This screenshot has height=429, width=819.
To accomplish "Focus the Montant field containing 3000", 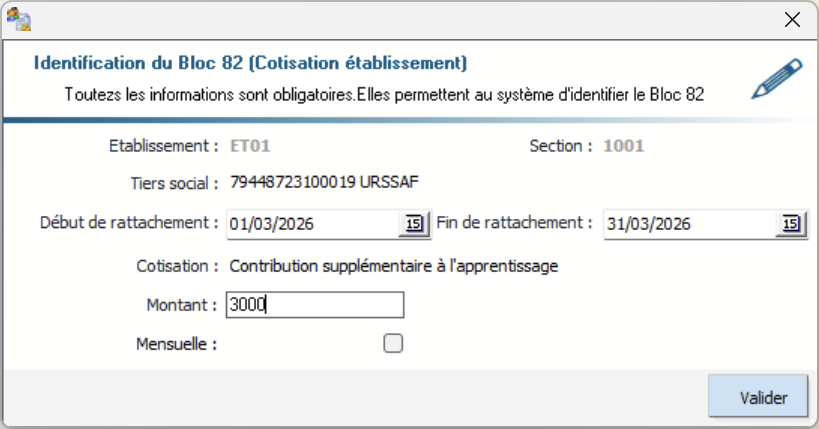I will point(314,305).
